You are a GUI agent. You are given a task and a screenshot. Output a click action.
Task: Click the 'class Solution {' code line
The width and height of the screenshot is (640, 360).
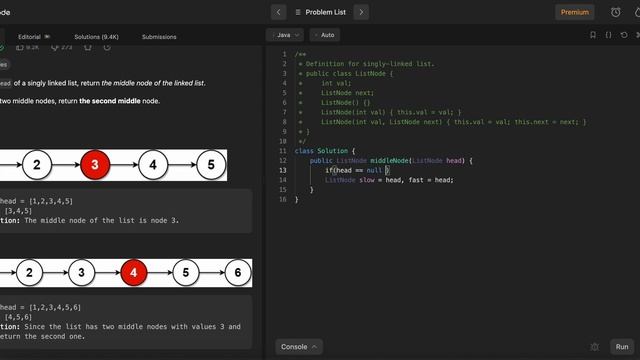[325, 151]
